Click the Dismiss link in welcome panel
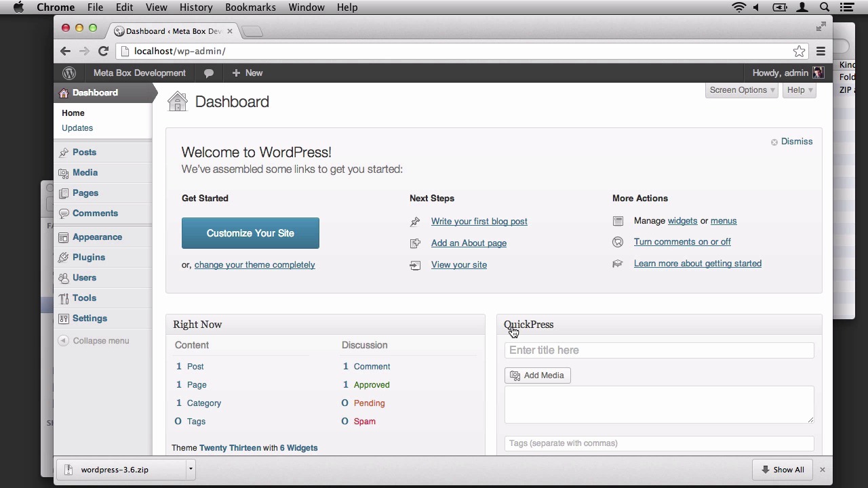Screen dimensions: 868x488 [x=797, y=142]
